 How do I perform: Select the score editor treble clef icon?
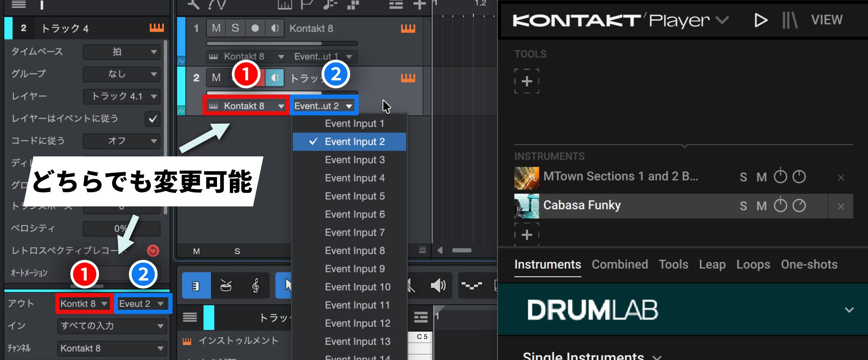point(255,286)
